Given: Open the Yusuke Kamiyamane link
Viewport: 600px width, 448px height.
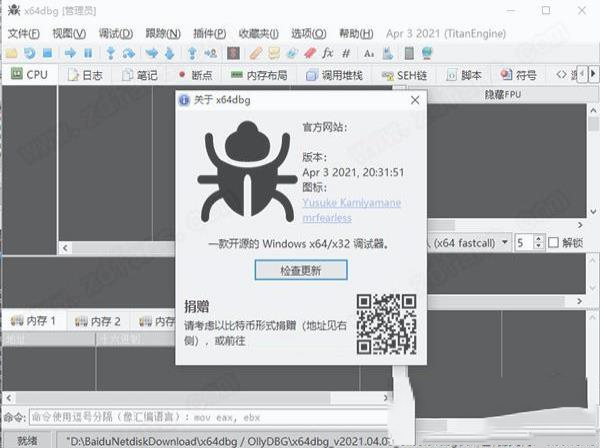Looking at the screenshot, I should click(352, 202).
